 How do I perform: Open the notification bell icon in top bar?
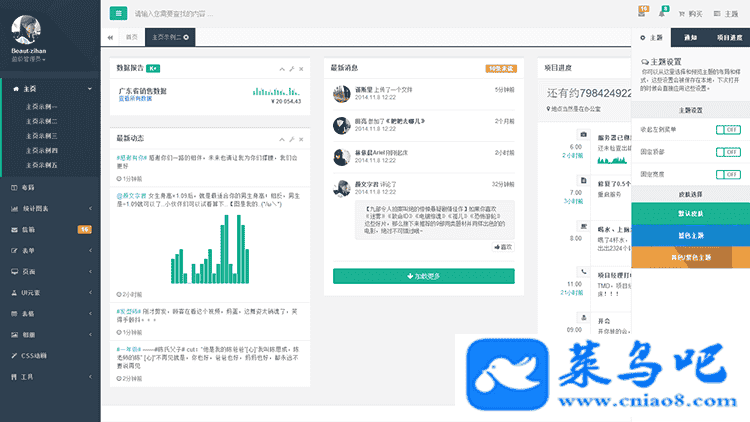click(x=663, y=12)
